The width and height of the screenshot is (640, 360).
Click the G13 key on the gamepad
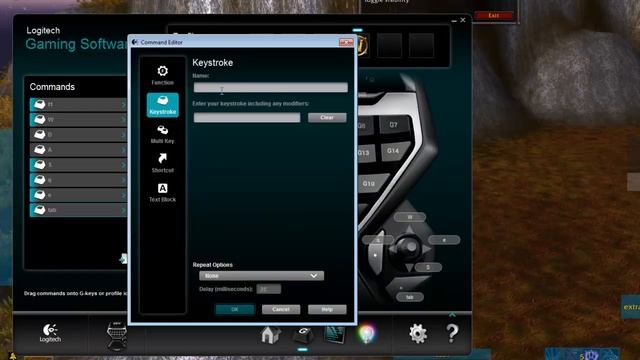364,153
